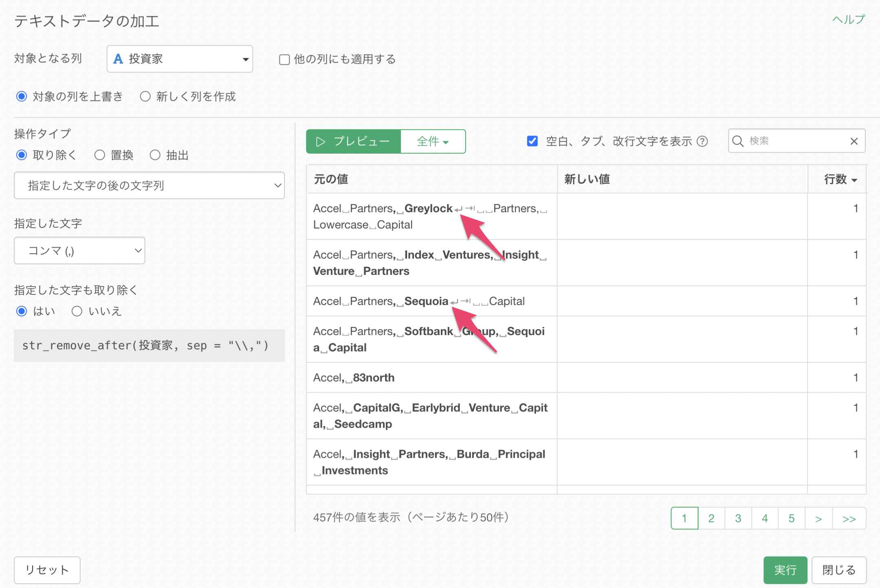Open the ヘルプ link
Screen dimensions: 880x588
click(x=849, y=20)
